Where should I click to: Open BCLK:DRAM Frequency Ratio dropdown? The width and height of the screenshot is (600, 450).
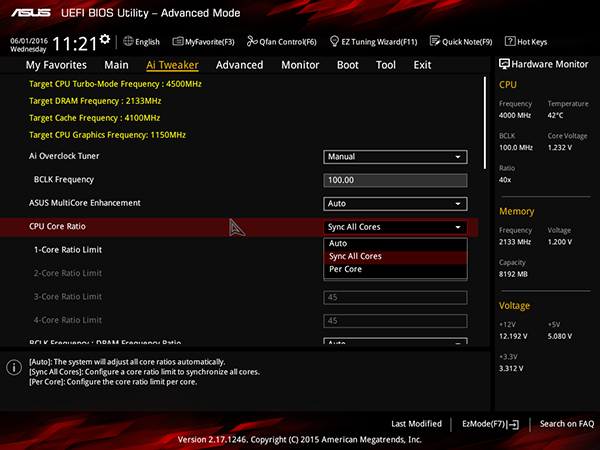(x=395, y=341)
